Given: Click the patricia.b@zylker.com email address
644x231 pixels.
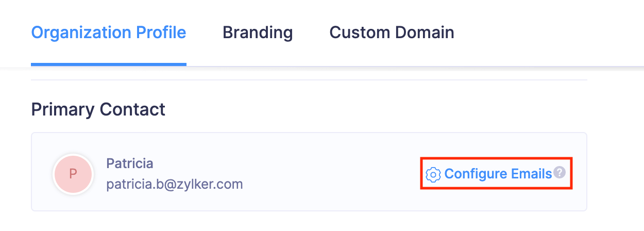Looking at the screenshot, I should [x=175, y=184].
